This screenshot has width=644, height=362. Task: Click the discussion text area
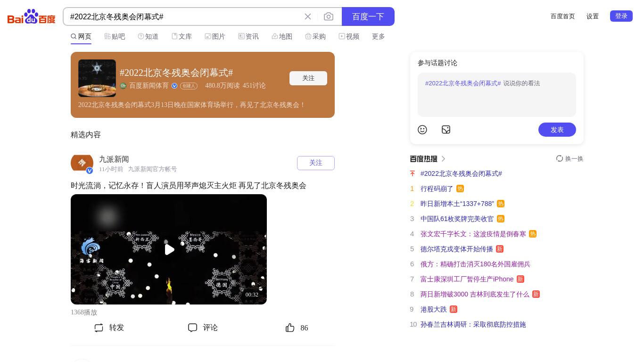(497, 95)
